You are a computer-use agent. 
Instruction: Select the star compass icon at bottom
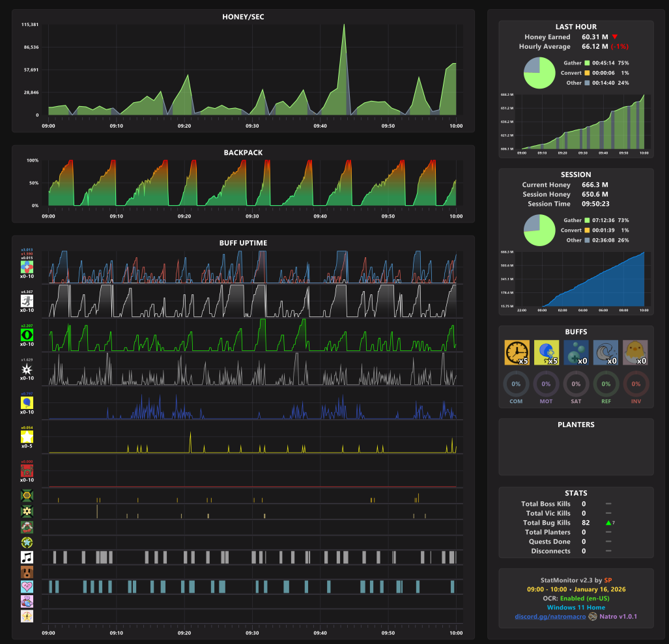click(27, 616)
